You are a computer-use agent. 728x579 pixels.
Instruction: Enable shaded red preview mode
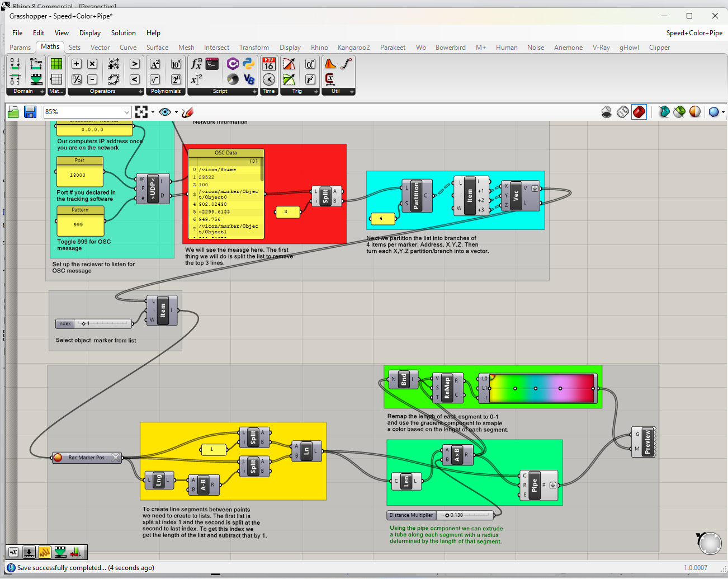pyautogui.click(x=639, y=112)
